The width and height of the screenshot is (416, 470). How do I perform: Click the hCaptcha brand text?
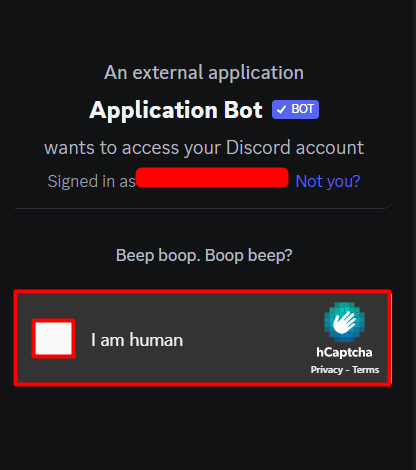click(x=344, y=352)
